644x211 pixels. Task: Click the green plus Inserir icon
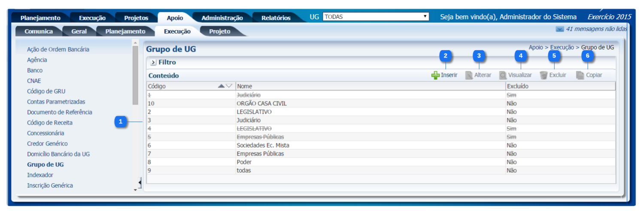tap(435, 75)
